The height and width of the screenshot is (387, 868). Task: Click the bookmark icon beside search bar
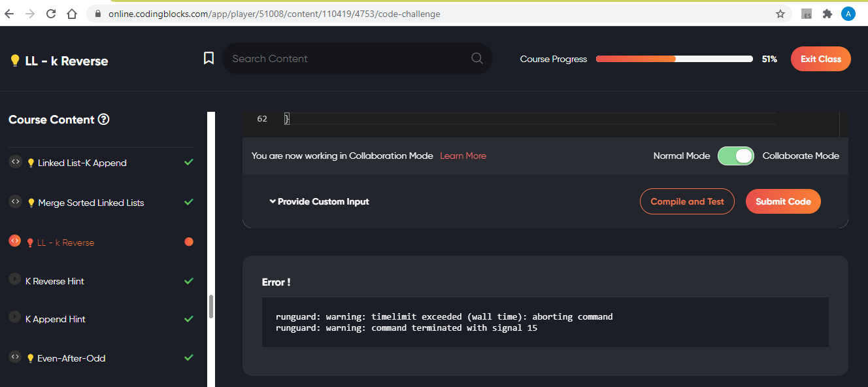pyautogui.click(x=209, y=58)
